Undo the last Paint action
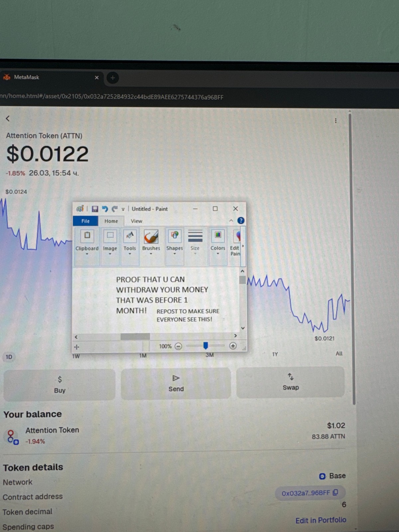Image resolution: width=399 pixels, height=532 pixels. [x=105, y=209]
